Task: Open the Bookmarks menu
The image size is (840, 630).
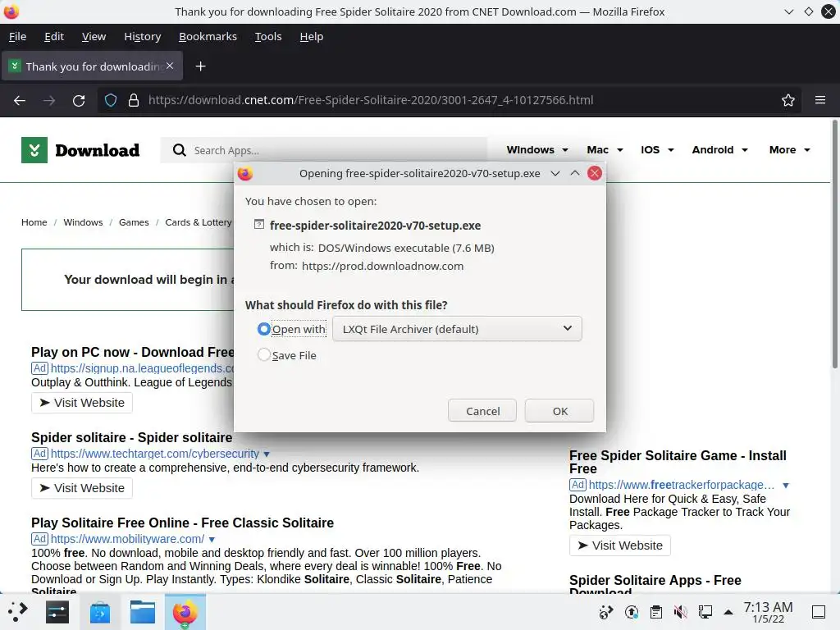Action: point(208,36)
